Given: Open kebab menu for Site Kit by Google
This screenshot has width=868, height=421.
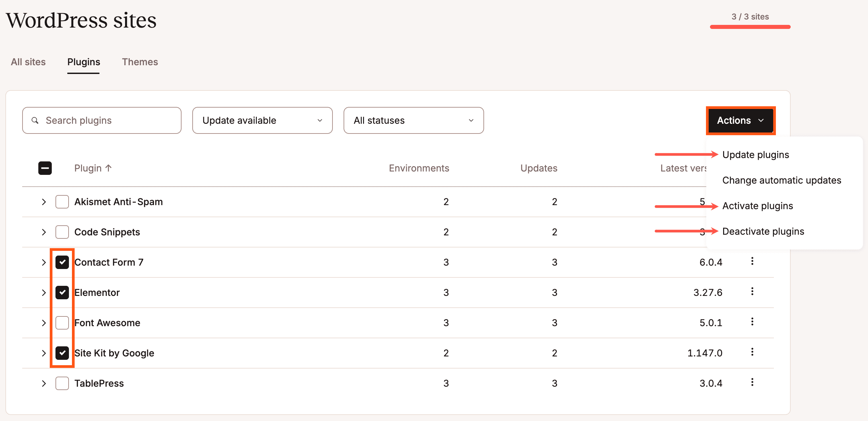Looking at the screenshot, I should click(x=752, y=352).
